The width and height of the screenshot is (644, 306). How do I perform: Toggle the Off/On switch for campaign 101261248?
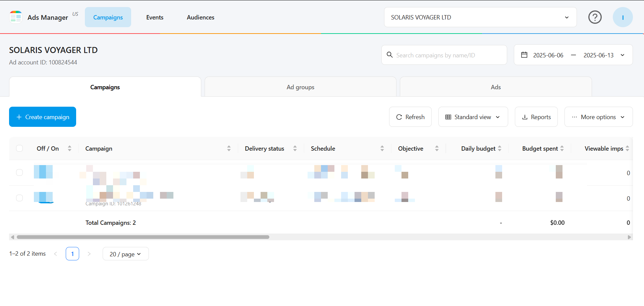(x=43, y=197)
